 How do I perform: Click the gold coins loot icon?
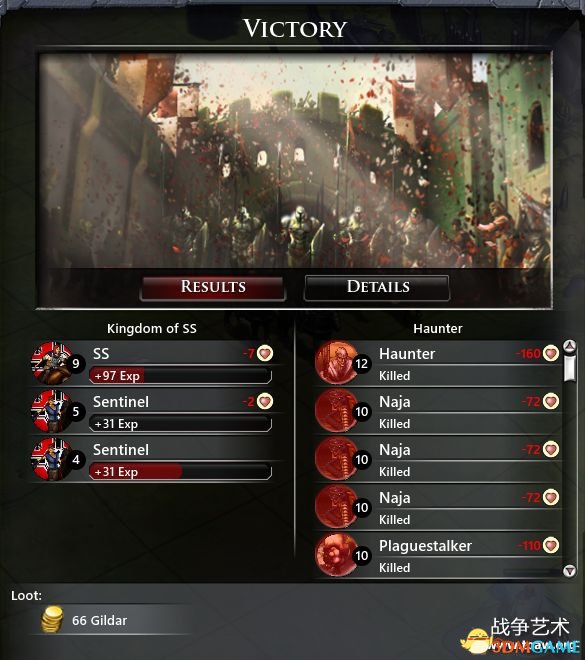pos(53,620)
